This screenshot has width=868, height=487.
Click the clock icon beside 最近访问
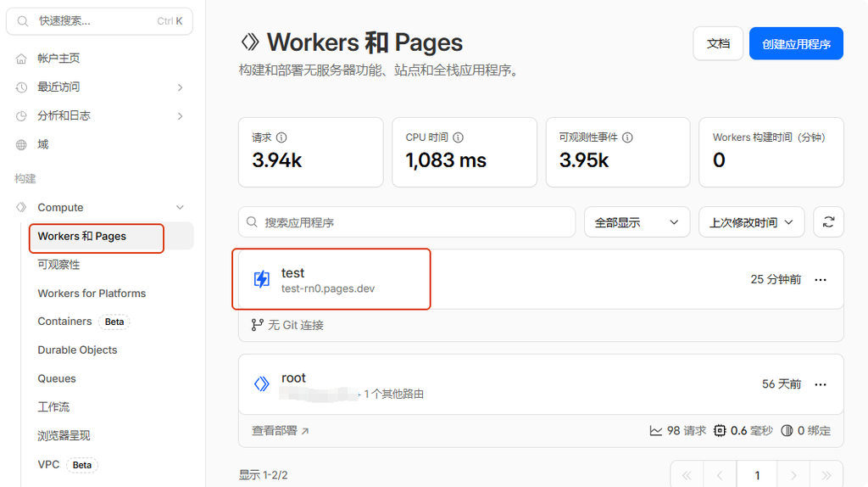(21, 87)
